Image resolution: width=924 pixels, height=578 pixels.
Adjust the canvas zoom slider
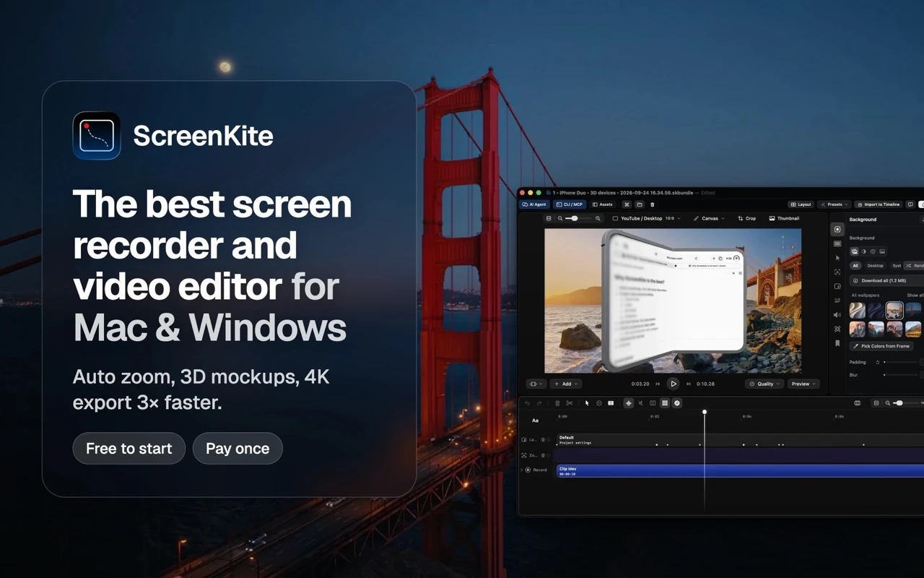point(578,218)
